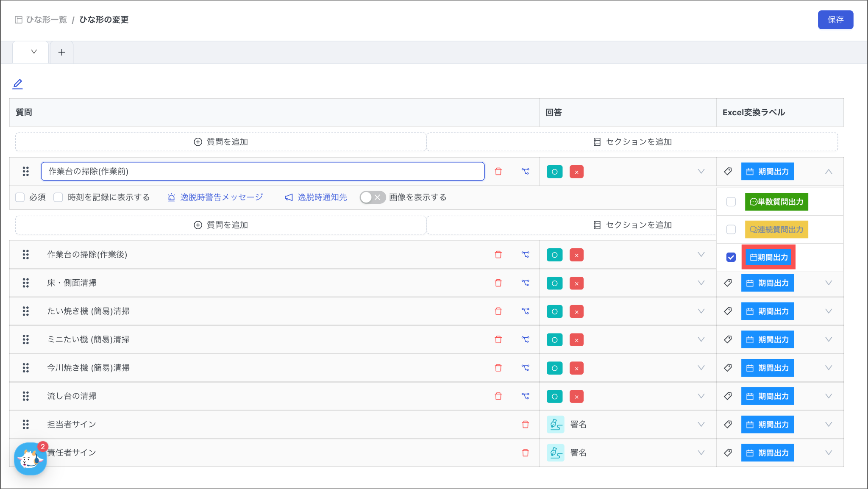The height and width of the screenshot is (489, 868).
Task: Click the trash icon for 担当者サイン
Action: pyautogui.click(x=526, y=425)
